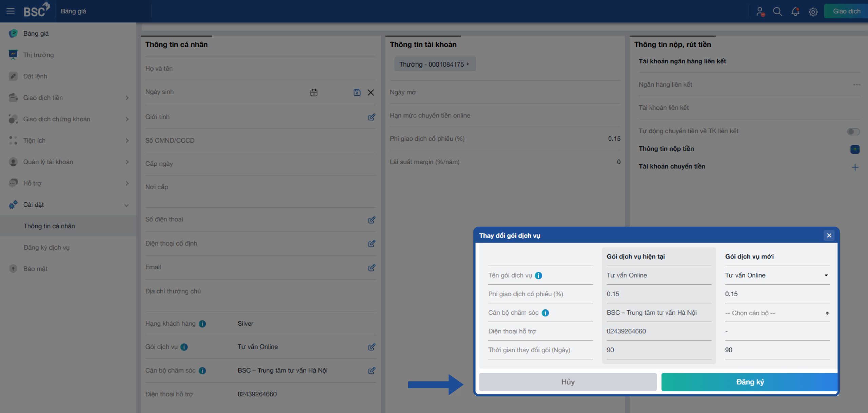Close the Thay đổi gói dịch vụ dialog
Viewport: 868px width, 413px height.
tap(829, 235)
